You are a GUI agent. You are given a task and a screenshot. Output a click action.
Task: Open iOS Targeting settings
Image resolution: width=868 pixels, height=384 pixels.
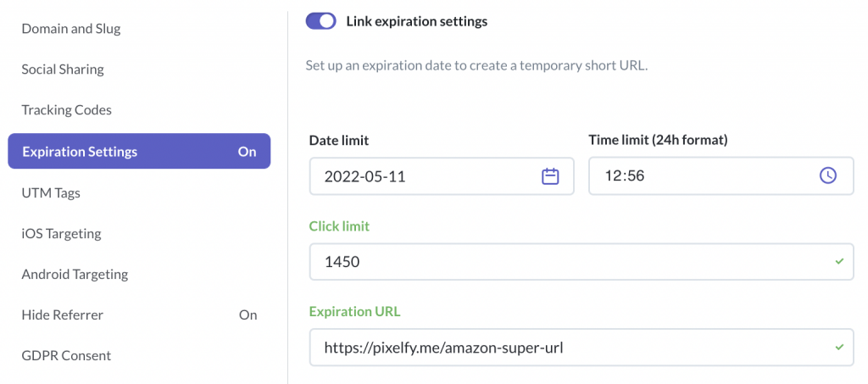pos(61,233)
